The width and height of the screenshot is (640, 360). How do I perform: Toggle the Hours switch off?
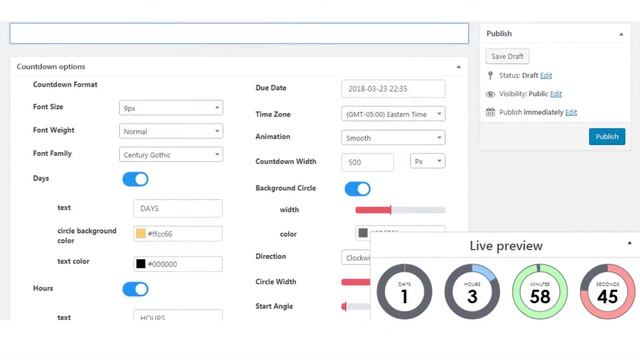point(136,289)
